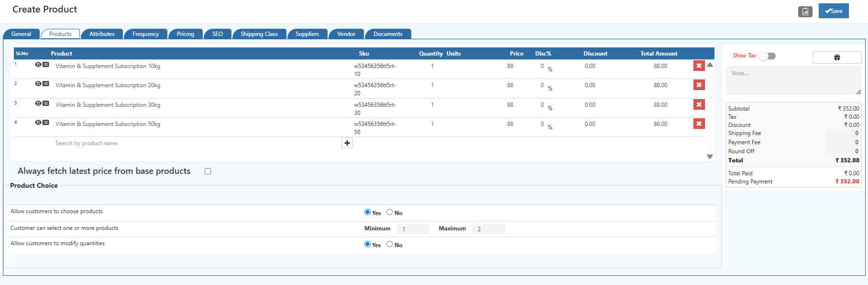
Task: Save the product
Action: tap(834, 11)
